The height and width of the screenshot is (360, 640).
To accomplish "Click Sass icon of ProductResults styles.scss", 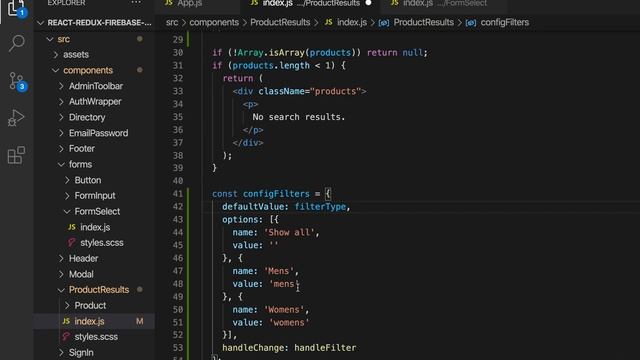I will 66,337.
